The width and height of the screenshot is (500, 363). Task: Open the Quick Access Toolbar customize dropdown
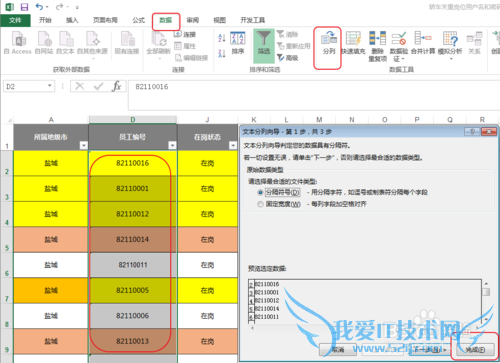click(77, 7)
